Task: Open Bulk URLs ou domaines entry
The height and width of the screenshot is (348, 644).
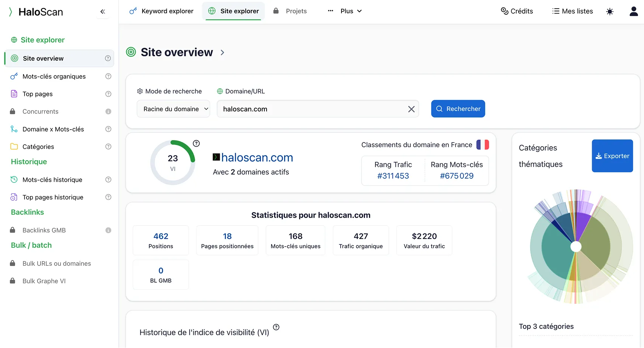Action: (x=57, y=263)
